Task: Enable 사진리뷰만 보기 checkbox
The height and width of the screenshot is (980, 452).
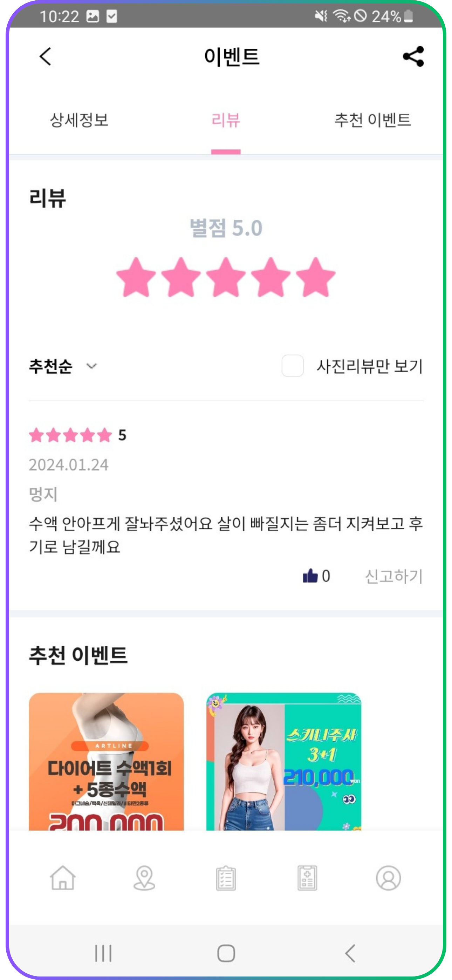Action: (293, 366)
